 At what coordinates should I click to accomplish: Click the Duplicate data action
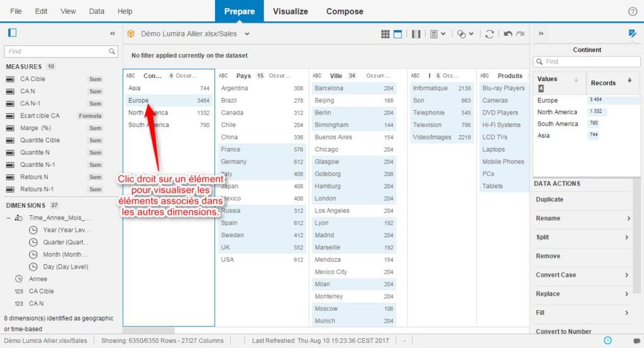point(549,199)
